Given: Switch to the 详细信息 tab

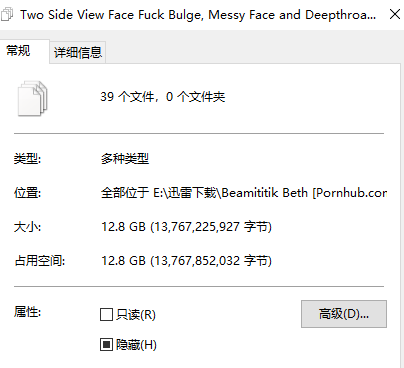Looking at the screenshot, I should [x=78, y=52].
